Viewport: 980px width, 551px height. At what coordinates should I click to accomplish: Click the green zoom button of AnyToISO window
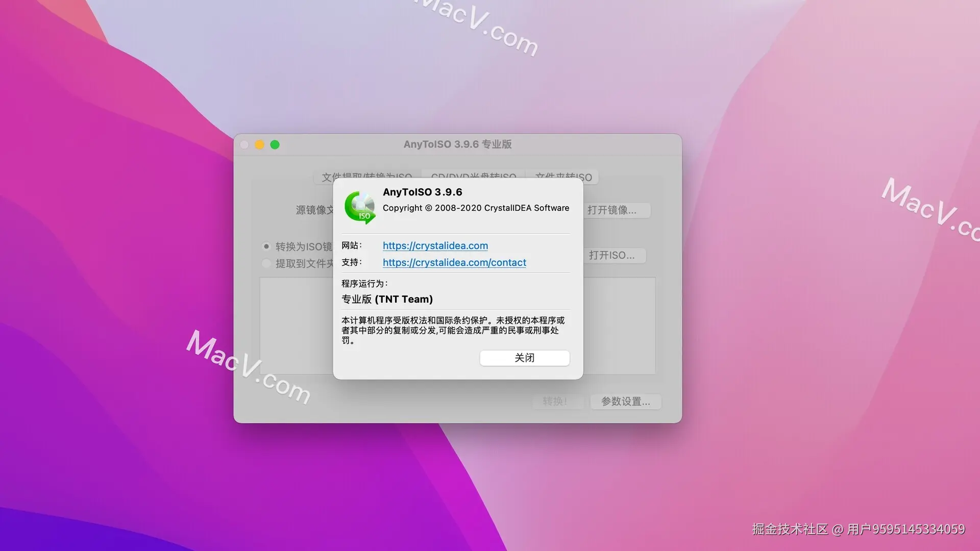tap(275, 145)
